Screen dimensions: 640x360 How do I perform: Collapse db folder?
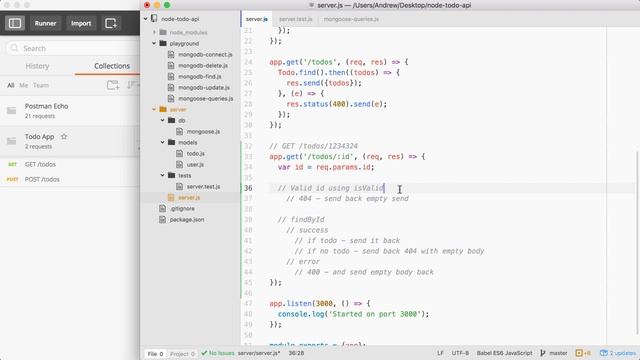coord(162,120)
